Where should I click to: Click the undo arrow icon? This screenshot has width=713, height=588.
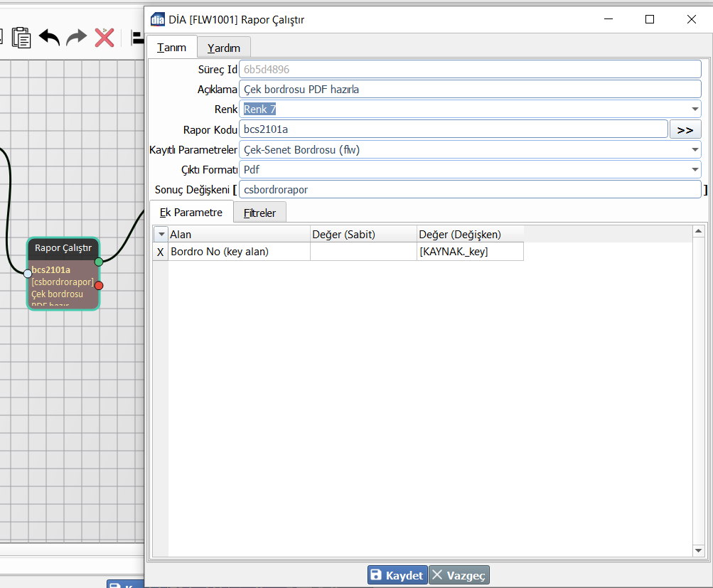tap(49, 37)
